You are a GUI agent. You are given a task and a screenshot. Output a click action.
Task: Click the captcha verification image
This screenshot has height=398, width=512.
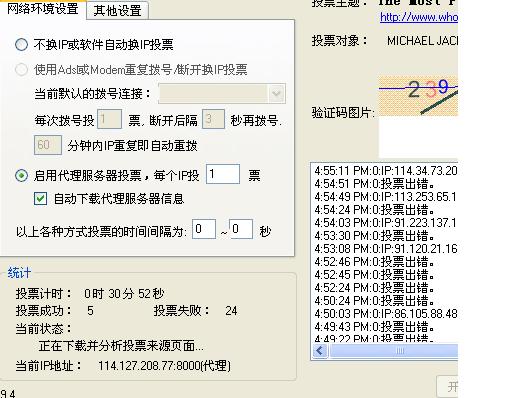418,96
